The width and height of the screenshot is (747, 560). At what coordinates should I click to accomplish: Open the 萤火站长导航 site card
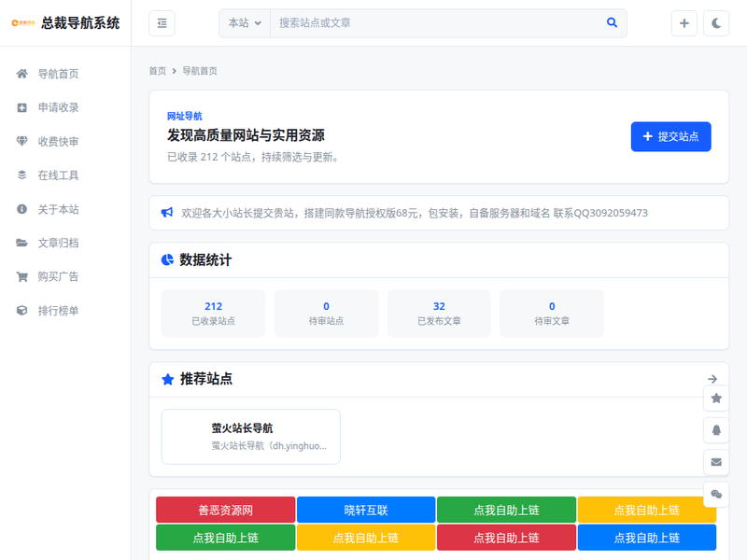251,437
